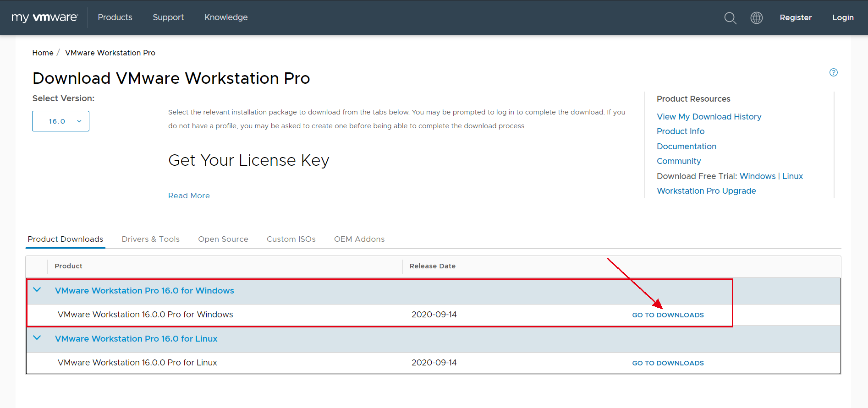Click the Windows row date 2020-09-14

[x=434, y=315]
